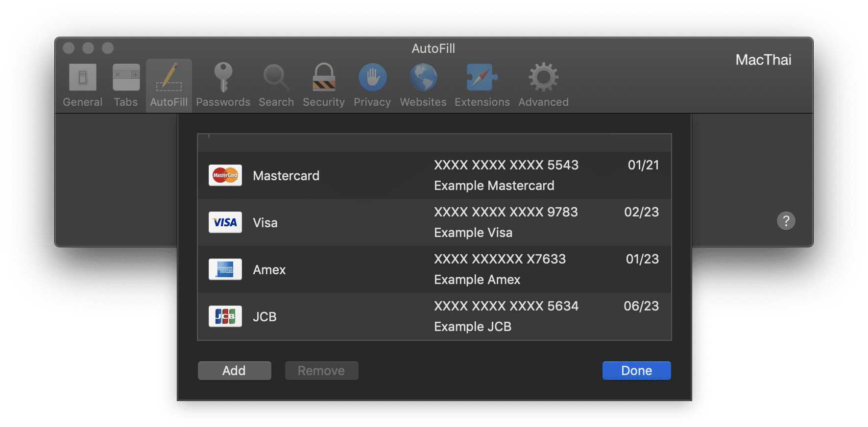Image resolution: width=868 pixels, height=427 pixels.
Task: Click the Example Visa description
Action: click(473, 233)
